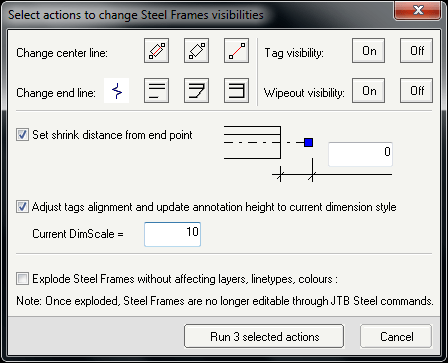
Task: Close the Steel Frames visibilities dialog
Action: [418, 11]
